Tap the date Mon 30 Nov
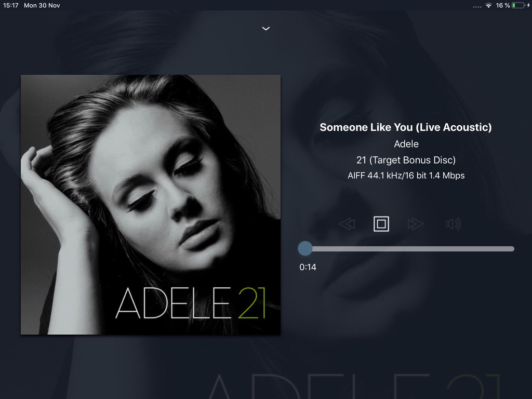This screenshot has height=399, width=532. coord(42,5)
